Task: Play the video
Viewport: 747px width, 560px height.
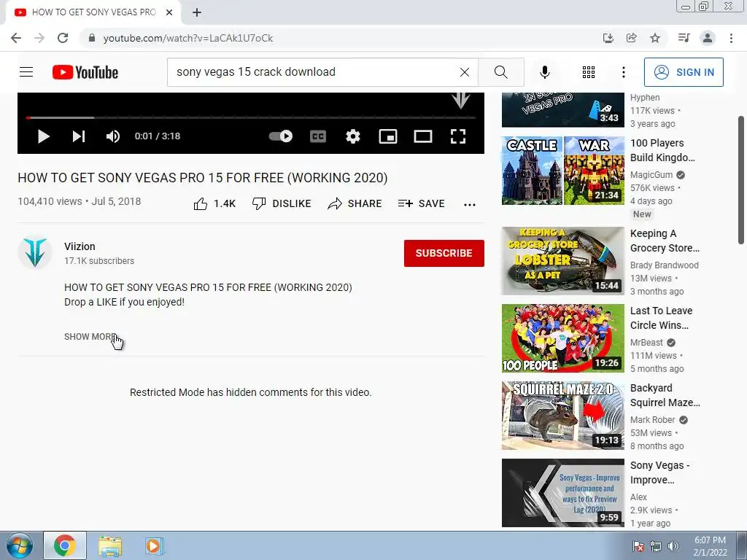Action: pos(43,136)
